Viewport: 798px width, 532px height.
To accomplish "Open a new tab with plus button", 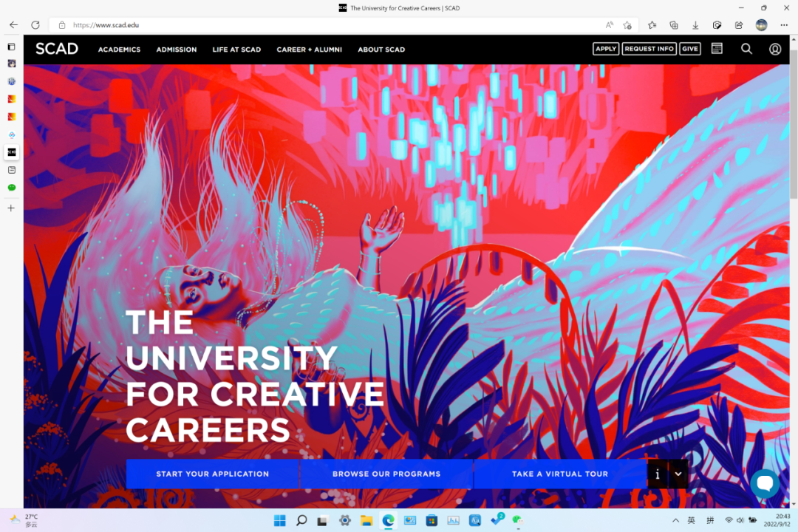I will click(x=11, y=208).
